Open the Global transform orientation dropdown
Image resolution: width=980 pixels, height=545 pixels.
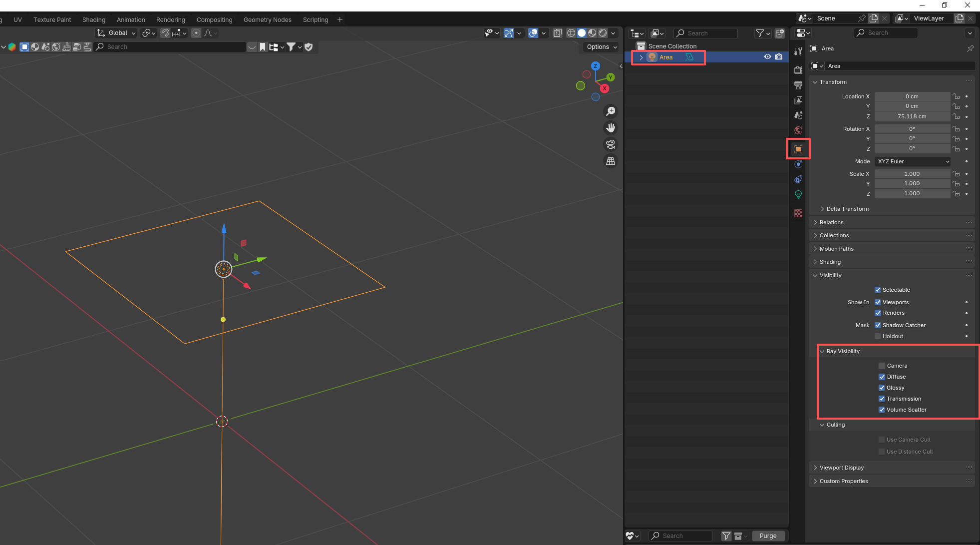[116, 33]
